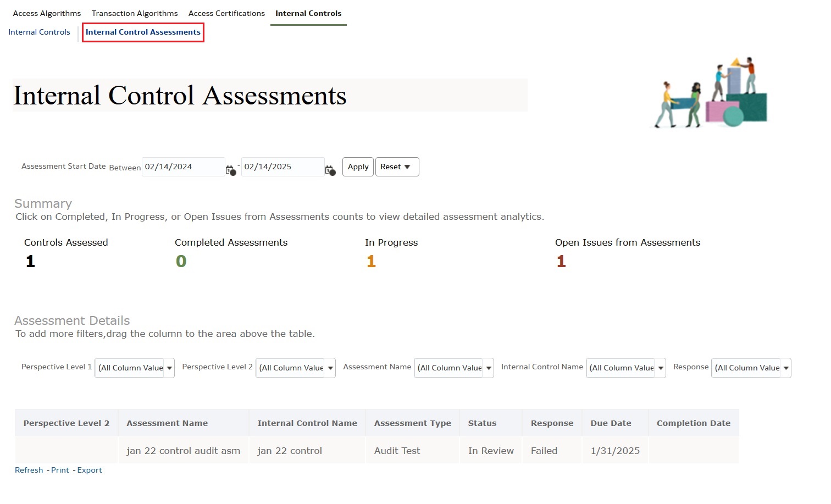831x504 pixels.
Task: Click the 'In Review' status cell
Action: tap(491, 451)
